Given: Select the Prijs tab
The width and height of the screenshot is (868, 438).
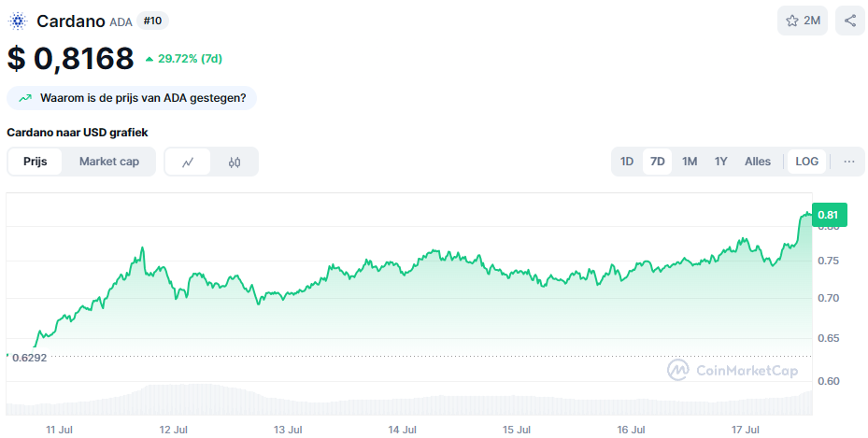Looking at the screenshot, I should tap(35, 162).
